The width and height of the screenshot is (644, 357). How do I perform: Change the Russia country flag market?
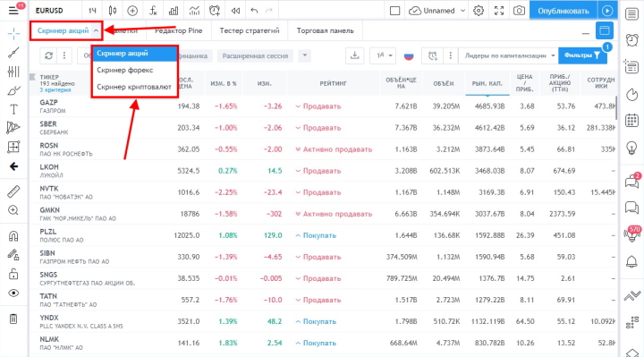pyautogui.click(x=409, y=55)
